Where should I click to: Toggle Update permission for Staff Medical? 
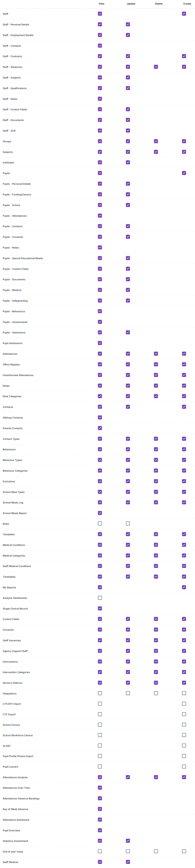point(128,862)
